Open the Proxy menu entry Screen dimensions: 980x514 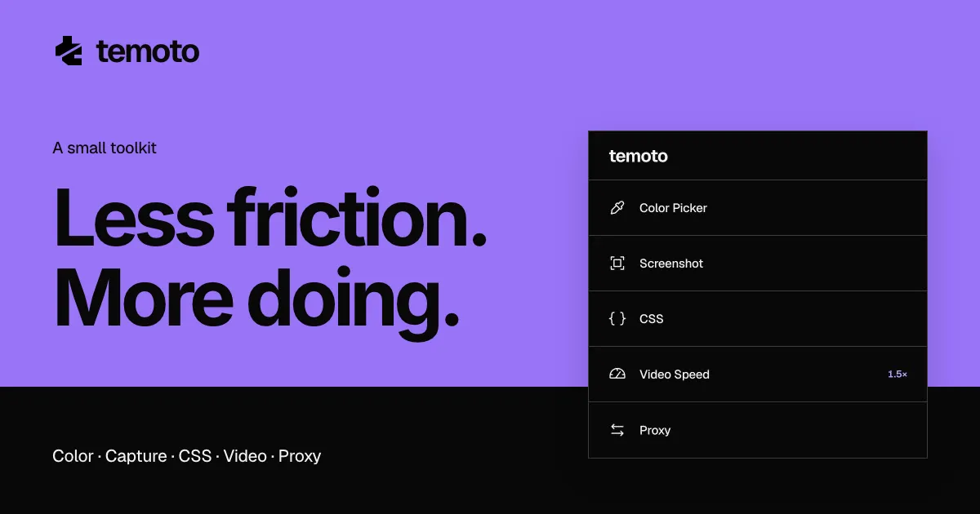[x=758, y=430]
